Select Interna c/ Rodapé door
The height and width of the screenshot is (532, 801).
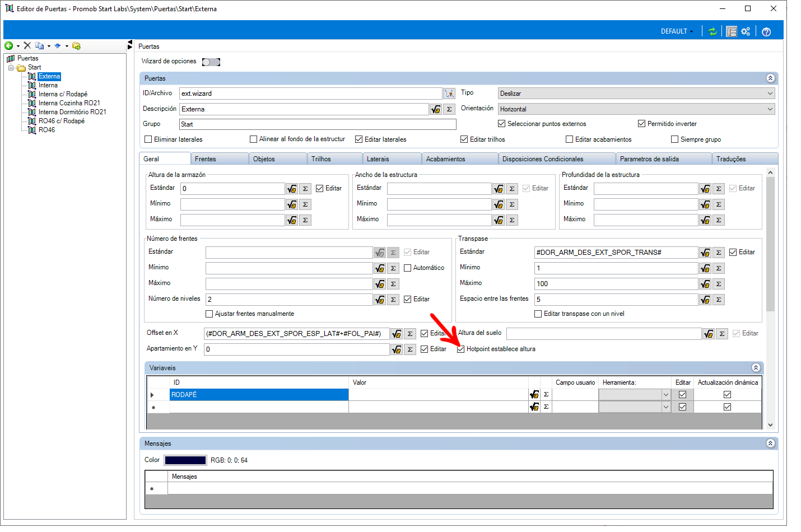pos(63,94)
